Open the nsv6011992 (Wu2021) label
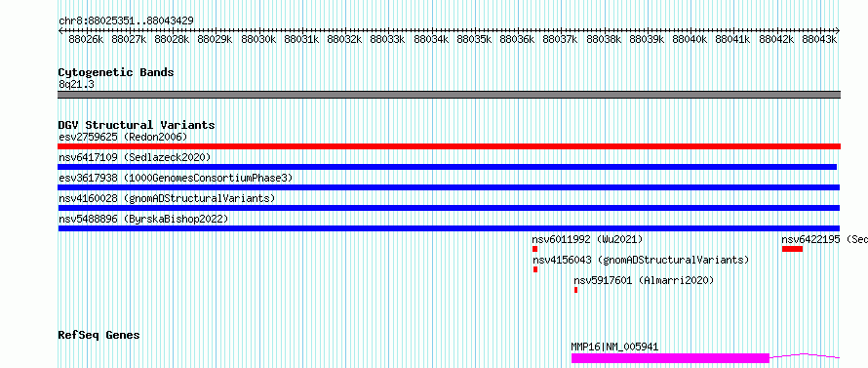Viewport: 868px width, 368px height. point(587,239)
